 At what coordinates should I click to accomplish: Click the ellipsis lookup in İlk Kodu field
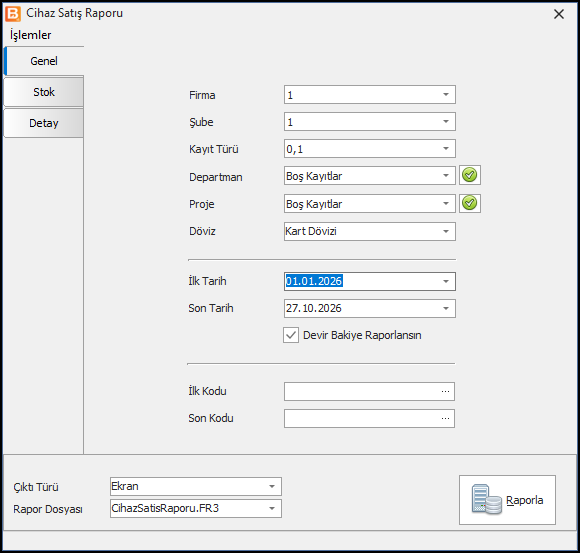coord(445,391)
